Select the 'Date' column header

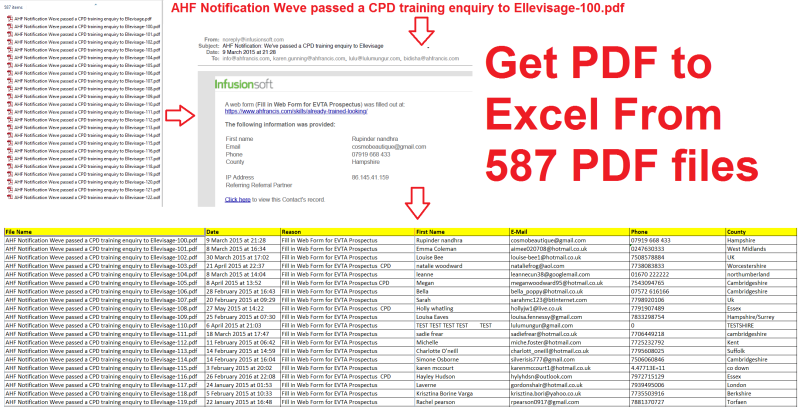click(x=212, y=232)
